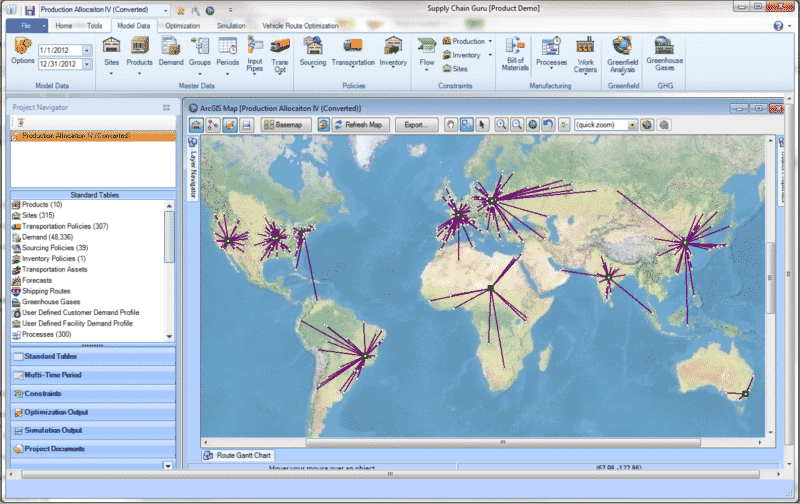
Task: Expand the Production constraints dropdown
Action: tap(490, 41)
